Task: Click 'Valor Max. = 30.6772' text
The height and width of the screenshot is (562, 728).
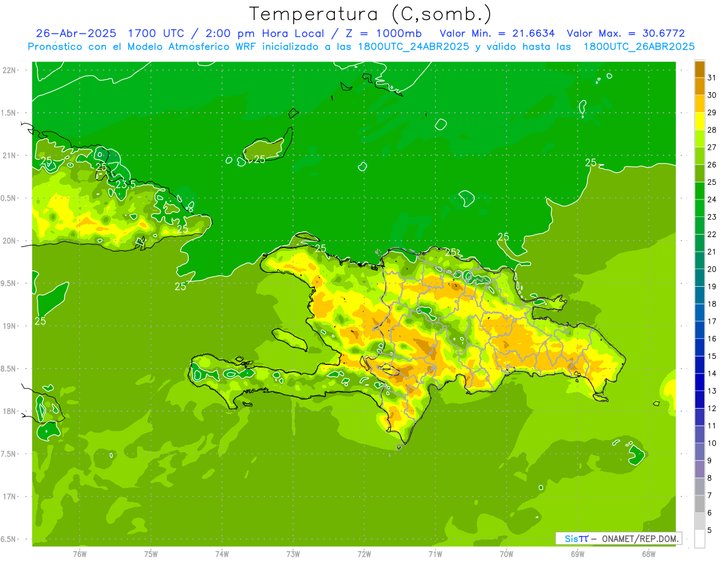Action: [626, 33]
